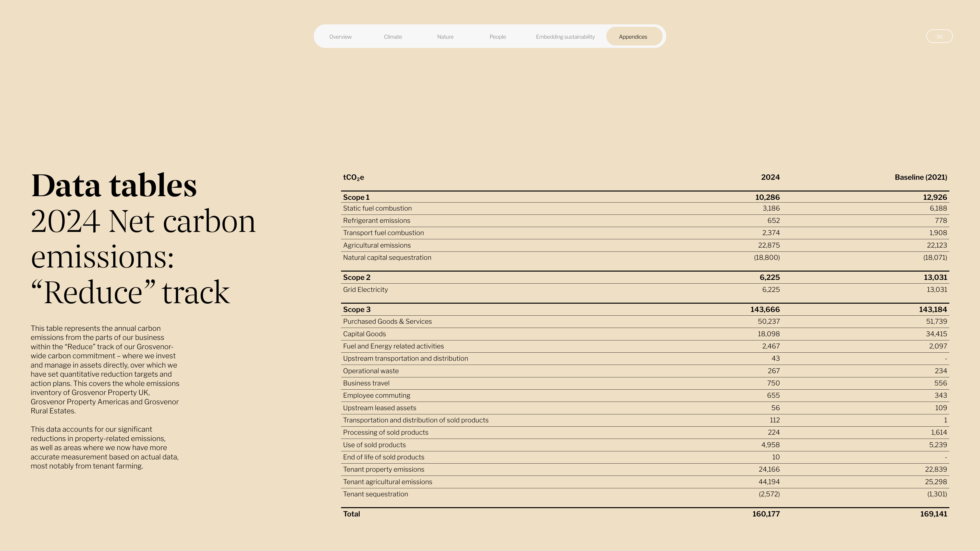Click the Scope 1 row label

click(x=356, y=197)
